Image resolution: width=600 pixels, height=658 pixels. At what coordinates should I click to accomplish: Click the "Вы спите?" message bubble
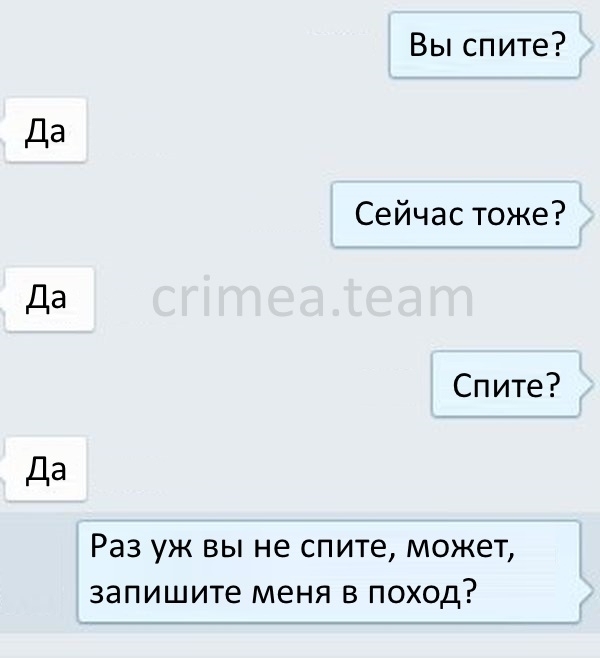click(485, 45)
